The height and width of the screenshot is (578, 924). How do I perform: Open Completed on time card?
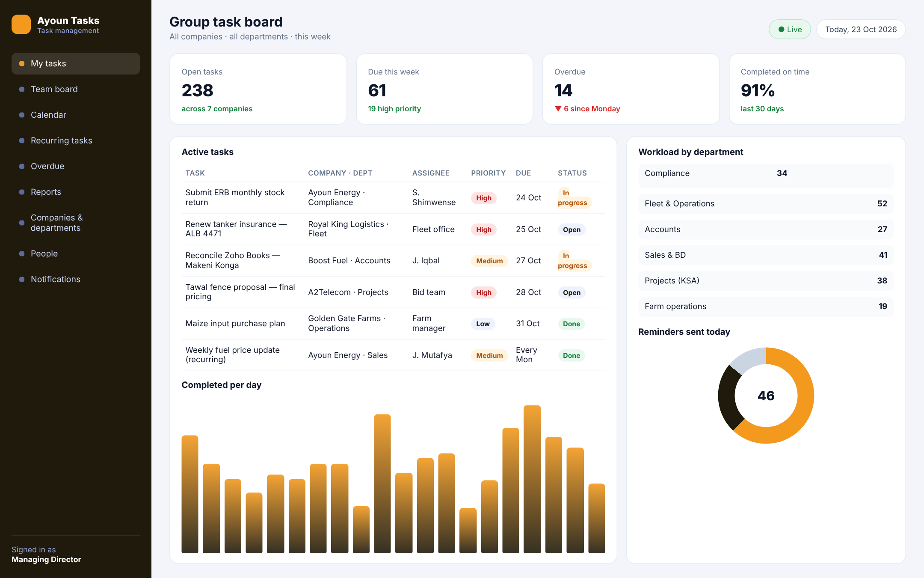(x=817, y=89)
